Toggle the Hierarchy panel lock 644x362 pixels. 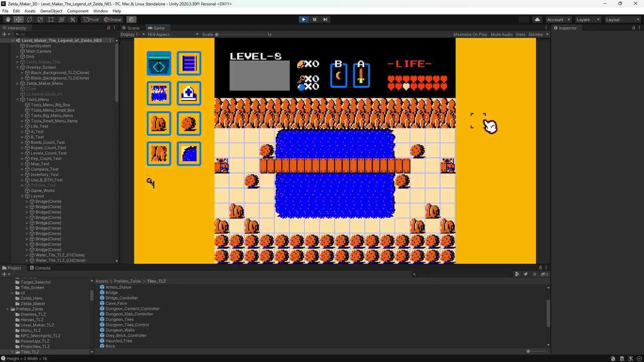pos(109,28)
